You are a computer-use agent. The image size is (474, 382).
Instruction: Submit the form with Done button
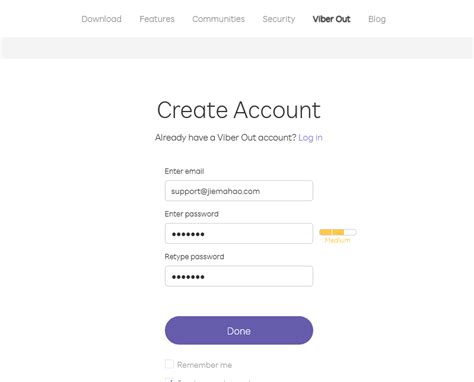click(x=239, y=330)
